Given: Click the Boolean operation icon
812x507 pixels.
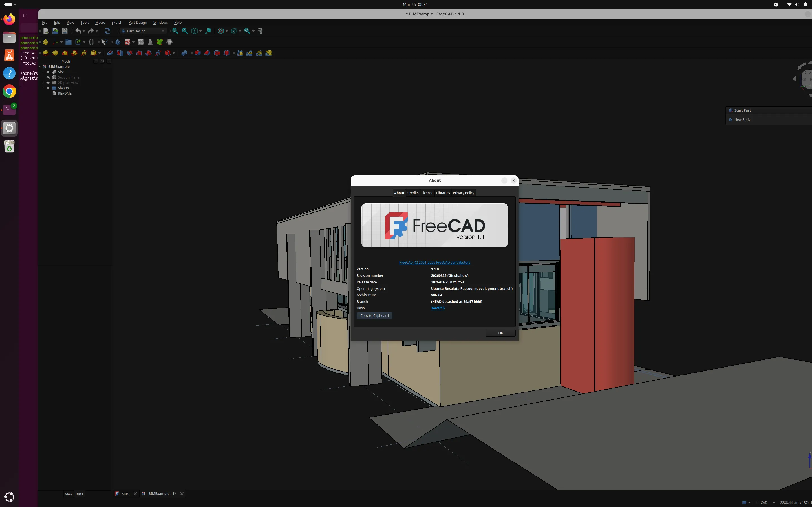Looking at the screenshot, I should click(184, 53).
